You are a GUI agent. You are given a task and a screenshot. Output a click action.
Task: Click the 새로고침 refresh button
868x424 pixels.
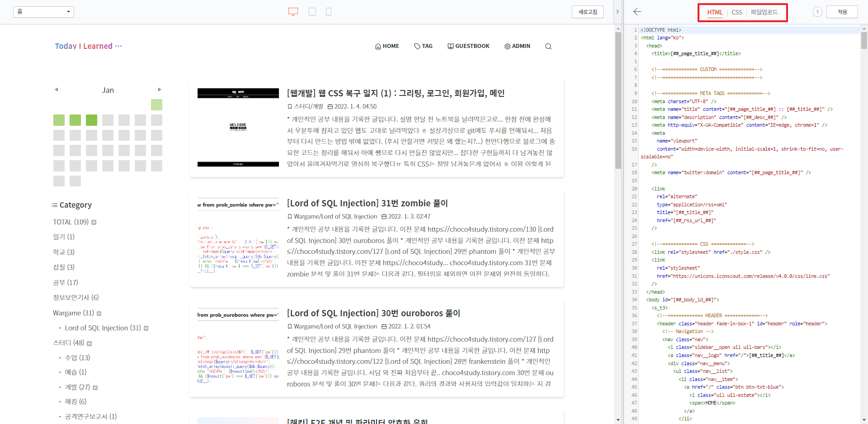588,12
